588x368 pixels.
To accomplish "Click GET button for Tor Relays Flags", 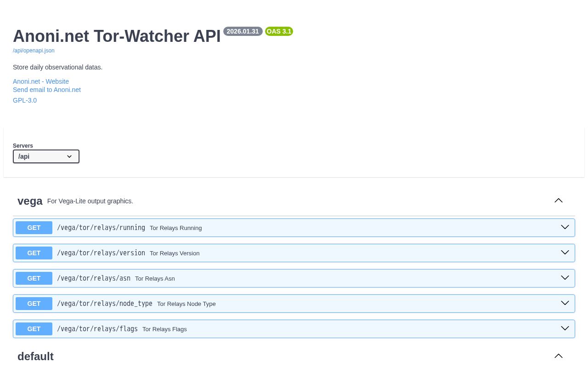I will [34, 329].
